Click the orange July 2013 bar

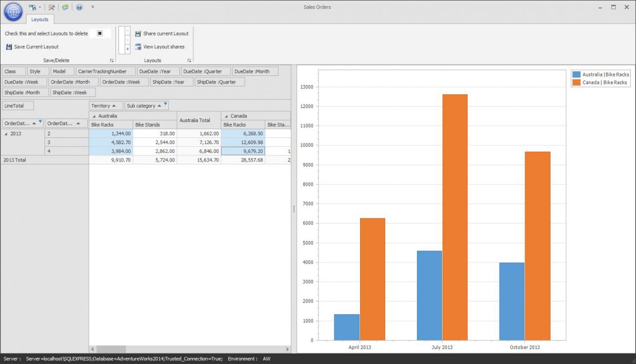455,217
